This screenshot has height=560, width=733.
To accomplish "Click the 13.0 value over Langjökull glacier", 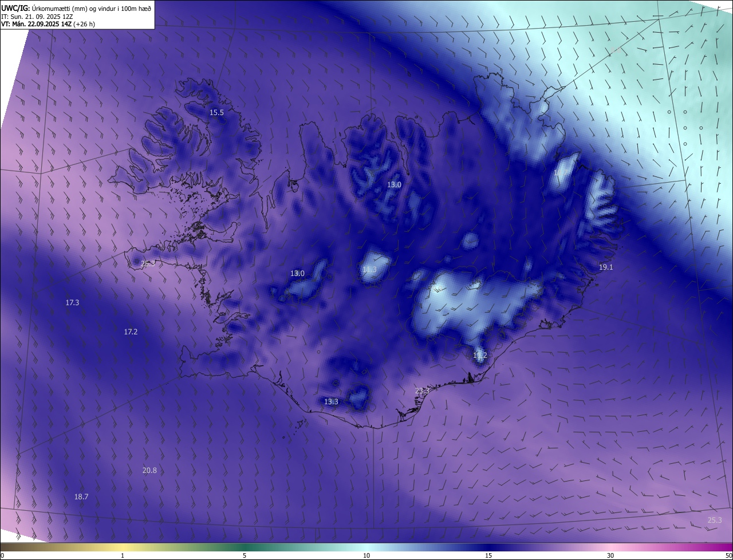I will 297,274.
